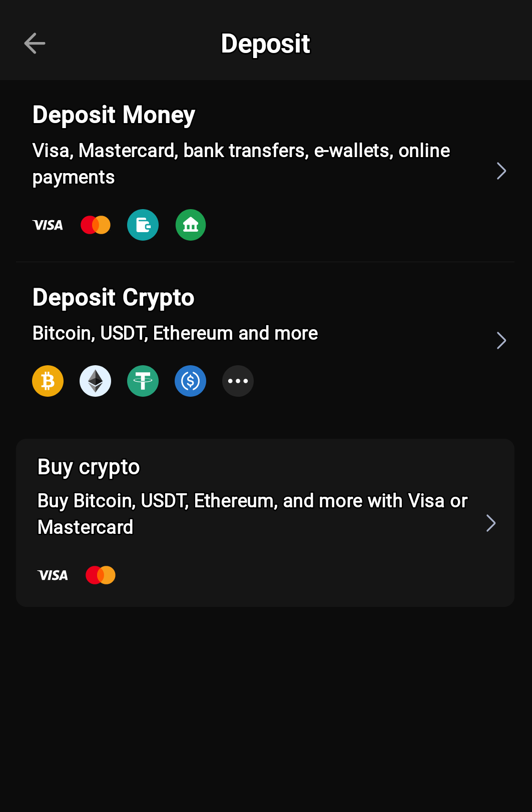Show more cryptocurrencies via three-dot icon

click(238, 381)
